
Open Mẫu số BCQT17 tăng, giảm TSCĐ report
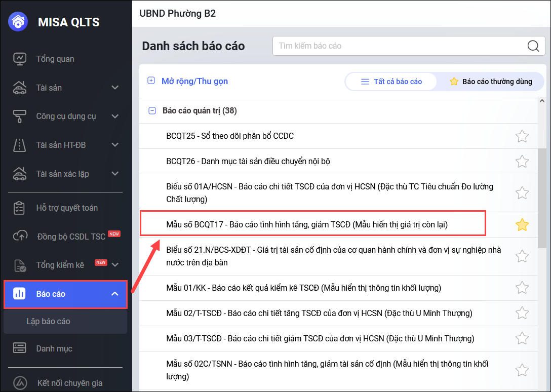pyautogui.click(x=307, y=225)
